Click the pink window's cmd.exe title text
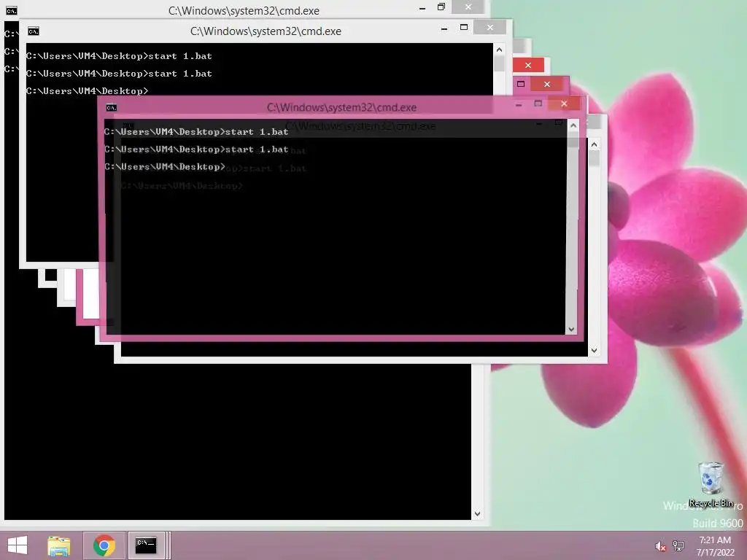The image size is (747, 560). pos(341,108)
